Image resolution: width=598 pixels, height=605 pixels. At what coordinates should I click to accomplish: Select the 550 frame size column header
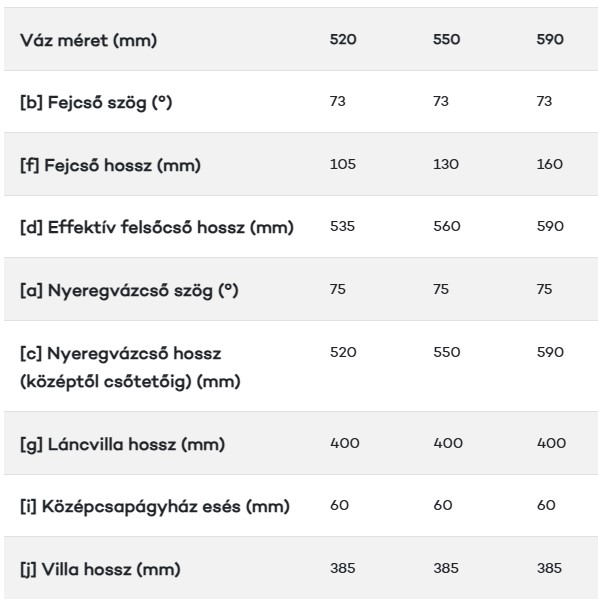(x=446, y=39)
